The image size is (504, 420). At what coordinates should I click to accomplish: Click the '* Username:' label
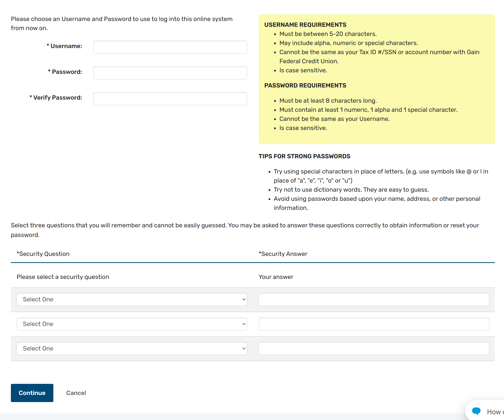tap(64, 46)
